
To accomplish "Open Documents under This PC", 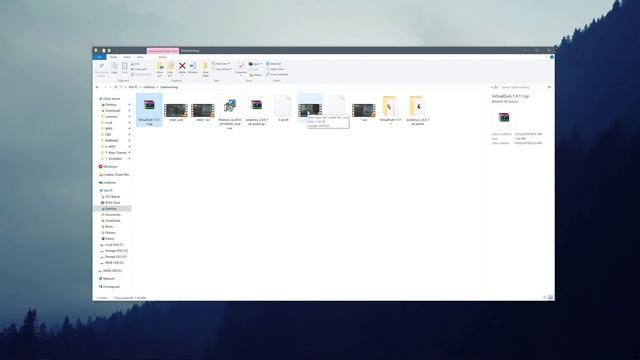I will point(112,215).
